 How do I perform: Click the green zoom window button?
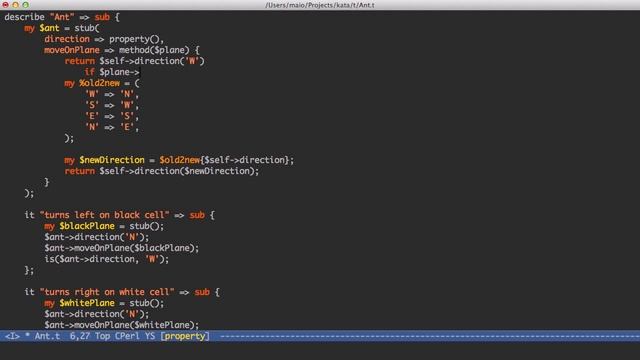click(25, 5)
